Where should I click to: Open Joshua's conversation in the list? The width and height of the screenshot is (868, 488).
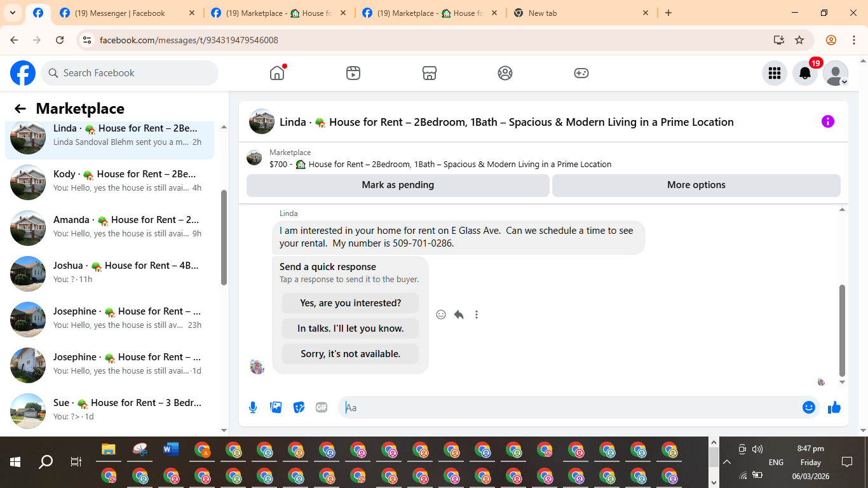(x=109, y=273)
